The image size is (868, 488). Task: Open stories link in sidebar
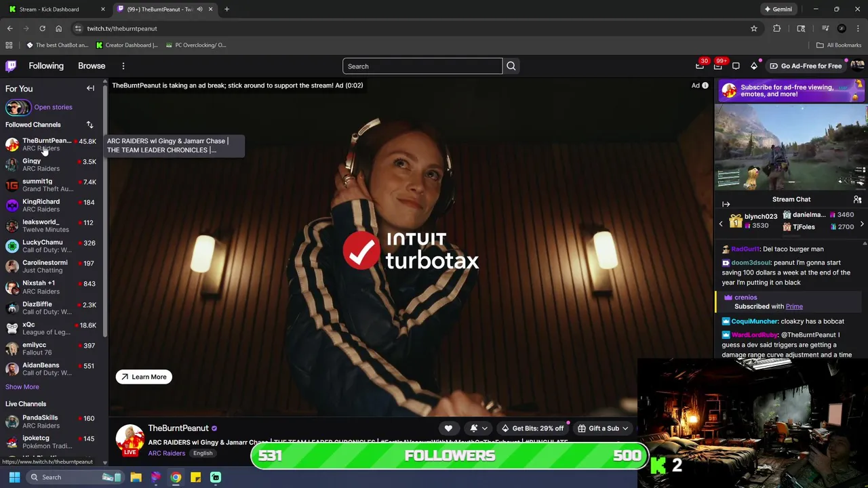click(53, 107)
